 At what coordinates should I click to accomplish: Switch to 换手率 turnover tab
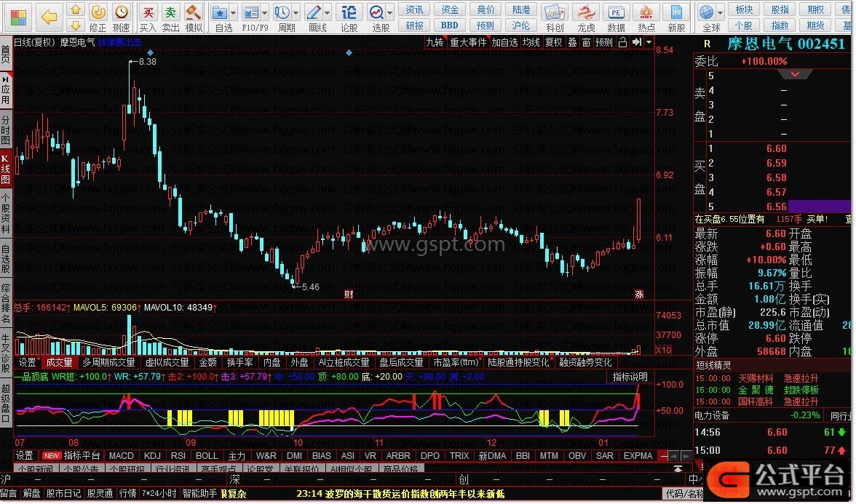[x=239, y=362]
